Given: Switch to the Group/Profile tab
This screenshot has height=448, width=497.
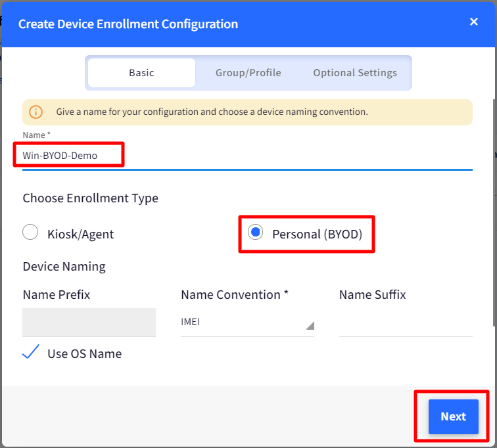Looking at the screenshot, I should (248, 73).
